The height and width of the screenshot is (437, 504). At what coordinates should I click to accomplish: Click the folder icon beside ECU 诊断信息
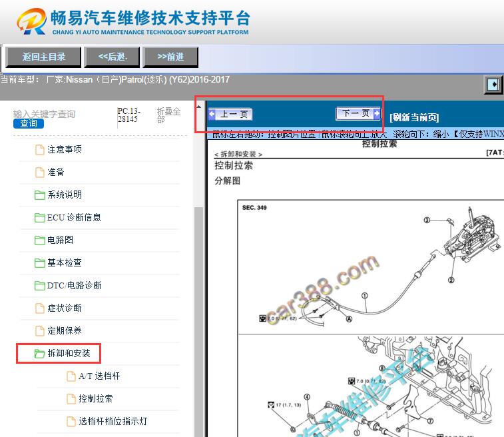[39, 218]
